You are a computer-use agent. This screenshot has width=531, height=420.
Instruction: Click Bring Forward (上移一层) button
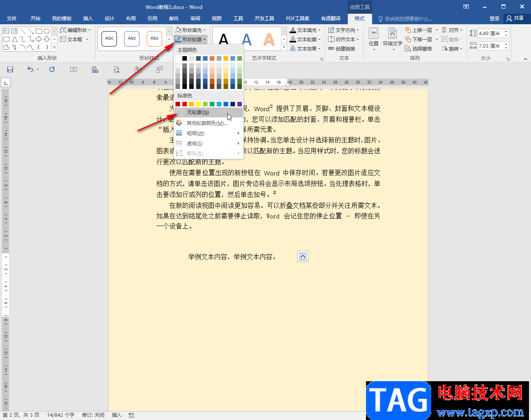pyautogui.click(x=419, y=30)
